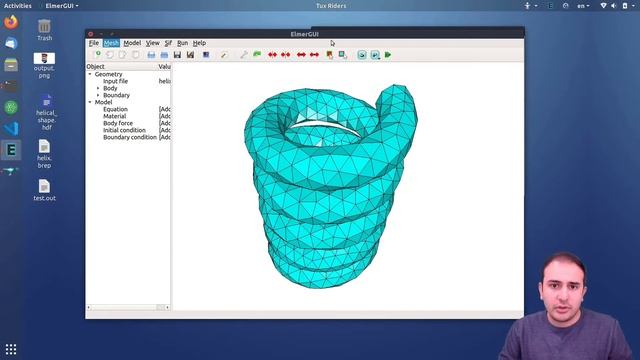Viewport: 640px width, 360px height.
Task: Click the Open file icon with green dot
Action: 97,54
